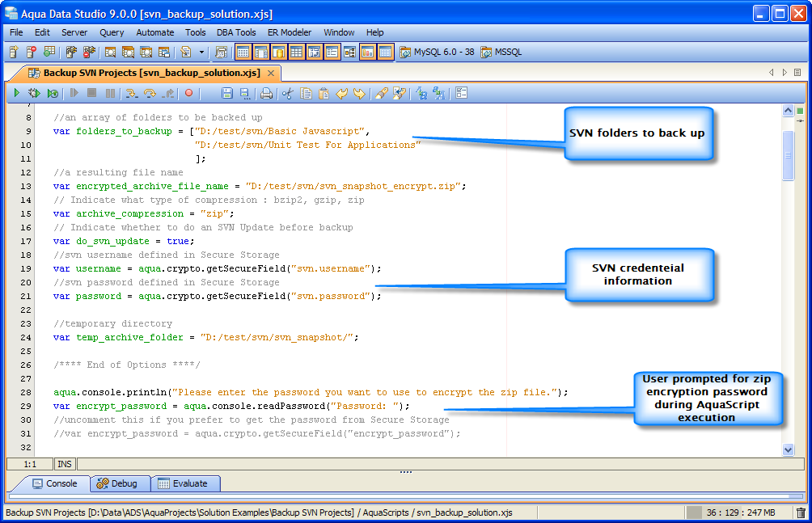Click the vertical scrollbar thumb in the editor
This screenshot has height=523, width=812.
[x=789, y=155]
